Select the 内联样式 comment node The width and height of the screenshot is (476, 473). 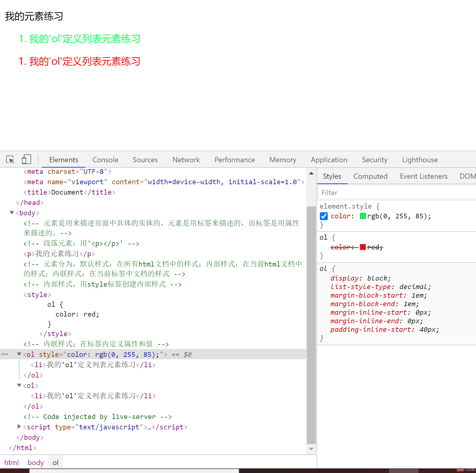(96, 344)
